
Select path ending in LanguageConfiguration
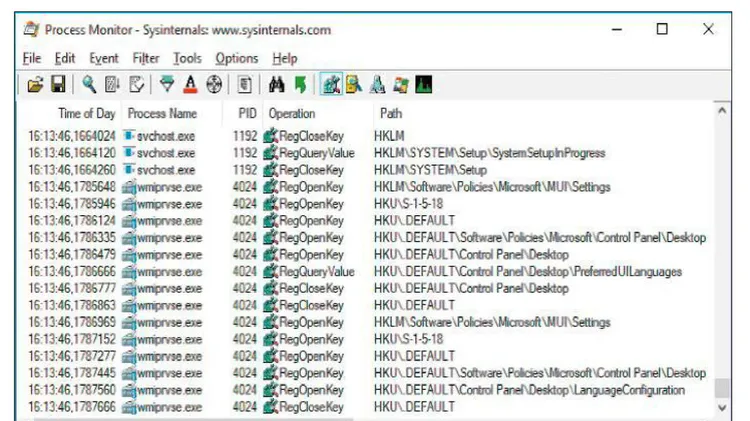[529, 390]
